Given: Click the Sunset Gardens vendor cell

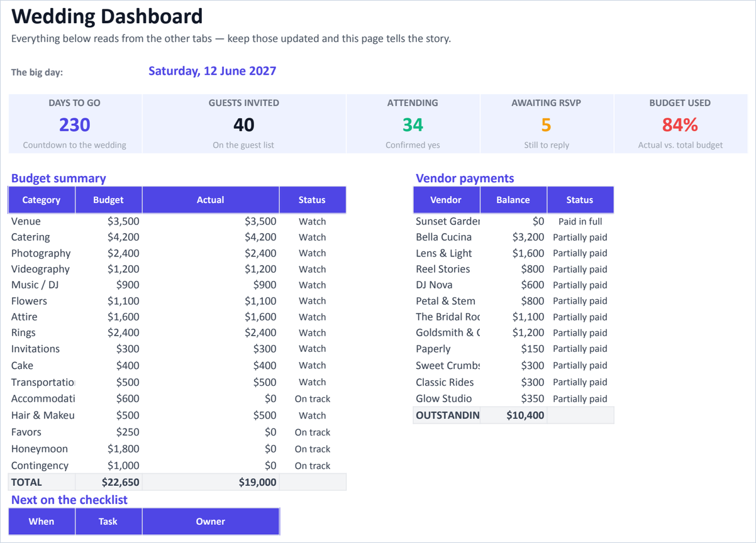Looking at the screenshot, I should pos(446,221).
